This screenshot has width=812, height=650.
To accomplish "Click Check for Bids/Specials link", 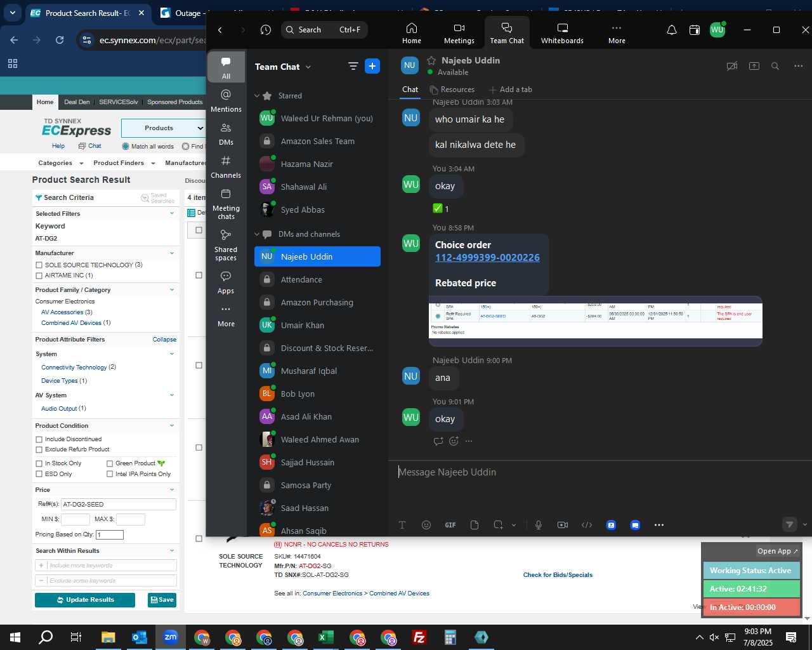I will coord(558,575).
